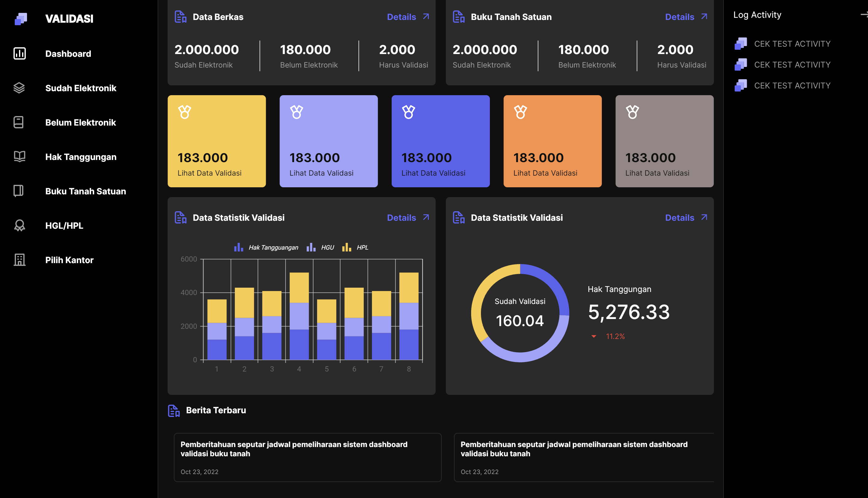Click the Berita Terbaru document icon
This screenshot has height=498, width=868.
click(x=174, y=410)
